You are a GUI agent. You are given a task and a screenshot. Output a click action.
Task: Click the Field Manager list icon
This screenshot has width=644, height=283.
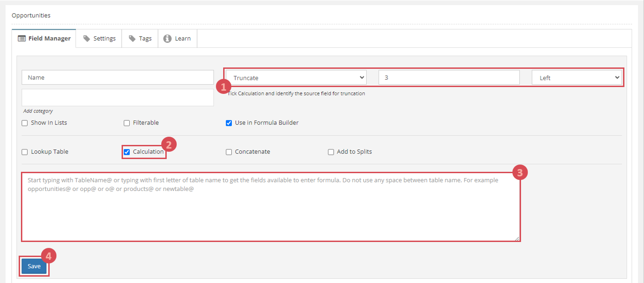(21, 39)
